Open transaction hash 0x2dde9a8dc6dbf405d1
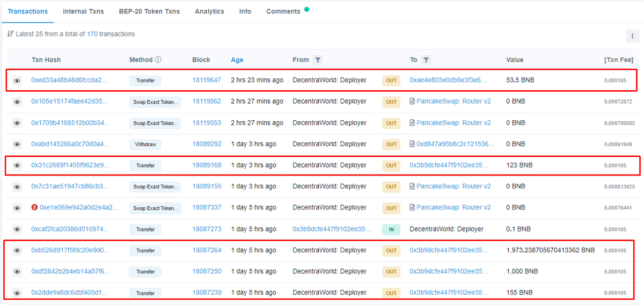 click(x=70, y=293)
